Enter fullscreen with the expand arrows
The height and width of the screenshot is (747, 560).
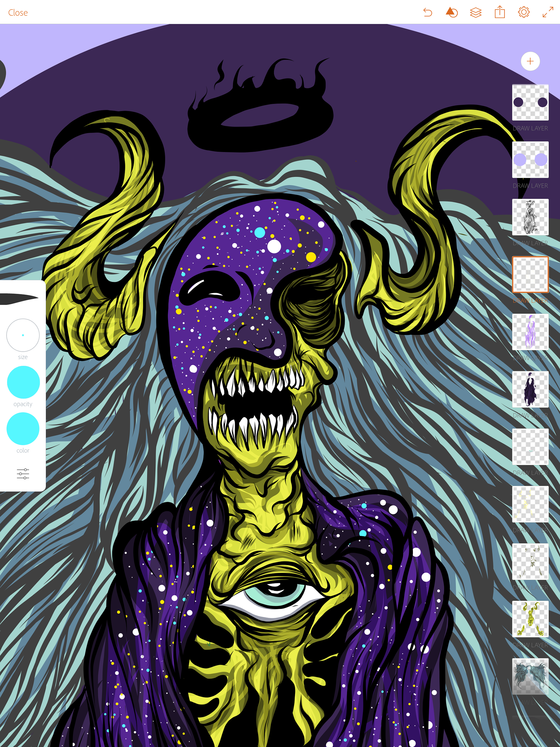click(x=547, y=13)
